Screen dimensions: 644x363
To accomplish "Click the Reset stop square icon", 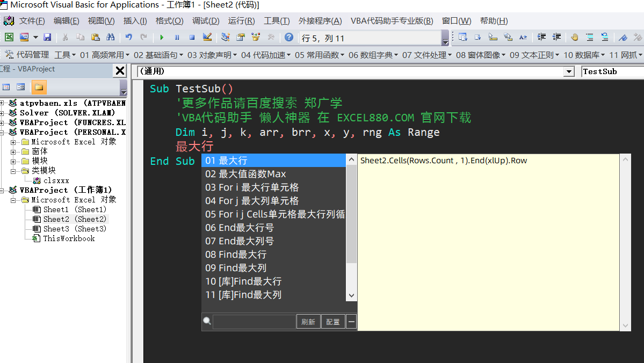I will (192, 38).
